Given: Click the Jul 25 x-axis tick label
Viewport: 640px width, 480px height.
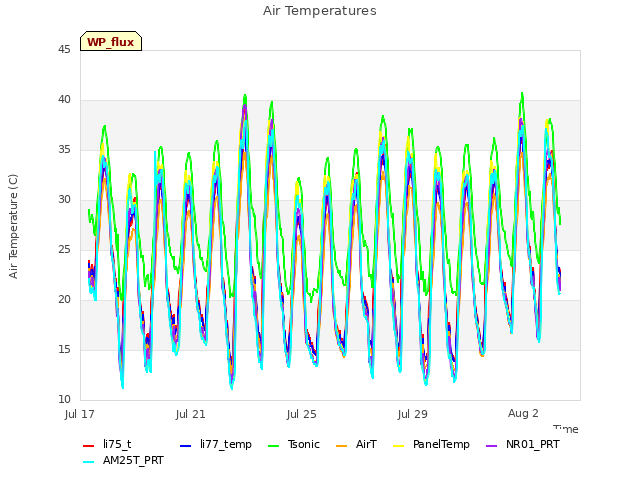Looking at the screenshot, I should click(x=302, y=414).
